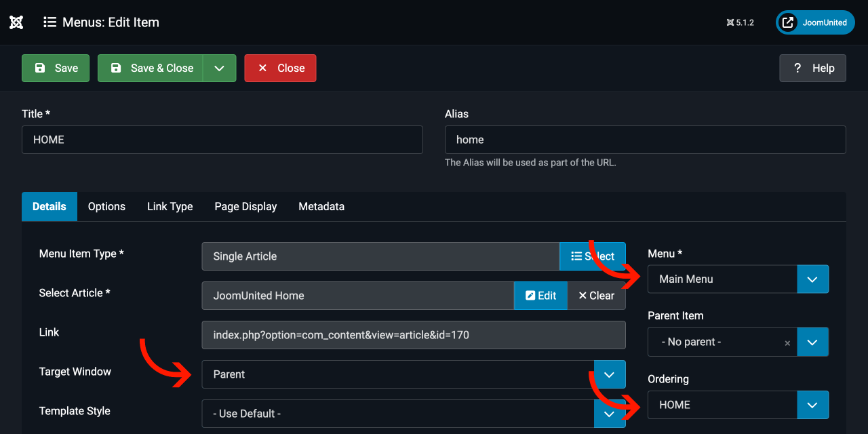Click the JoomUnited site preview button

pos(815,22)
